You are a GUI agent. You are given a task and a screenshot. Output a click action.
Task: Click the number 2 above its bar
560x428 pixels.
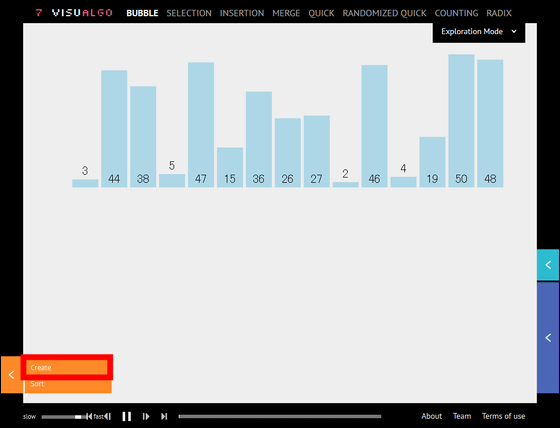345,174
